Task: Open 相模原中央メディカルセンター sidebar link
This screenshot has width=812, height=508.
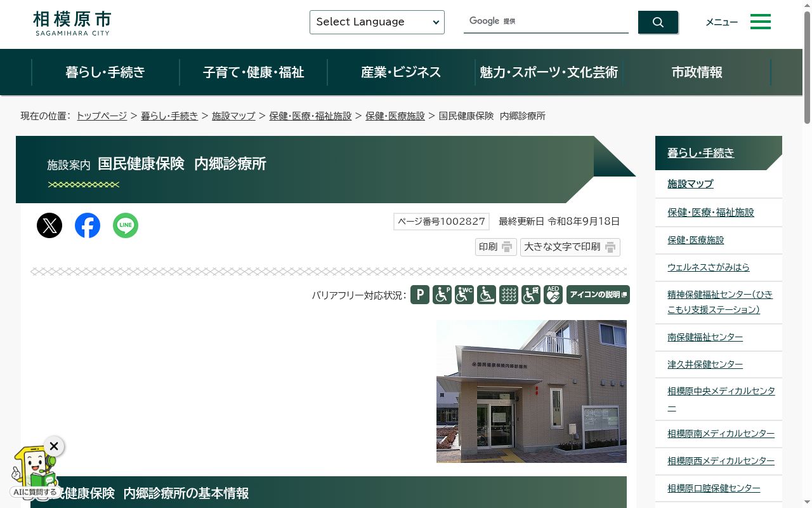Action: pyautogui.click(x=721, y=399)
